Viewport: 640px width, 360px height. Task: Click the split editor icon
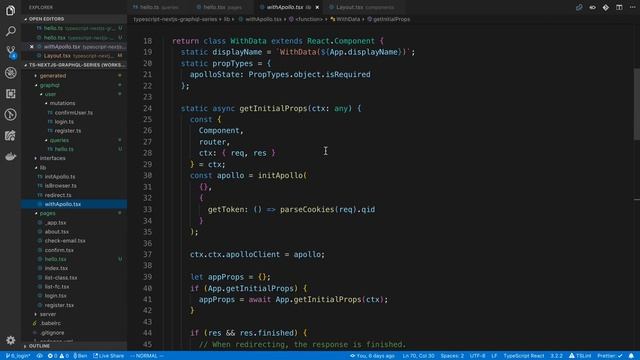[619, 7]
